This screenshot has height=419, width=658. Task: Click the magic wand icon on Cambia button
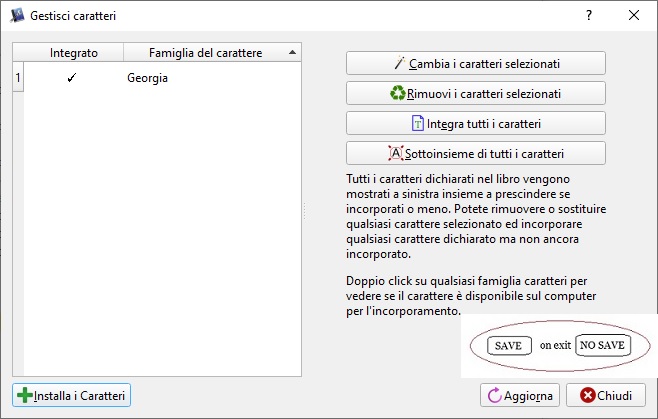(x=400, y=63)
